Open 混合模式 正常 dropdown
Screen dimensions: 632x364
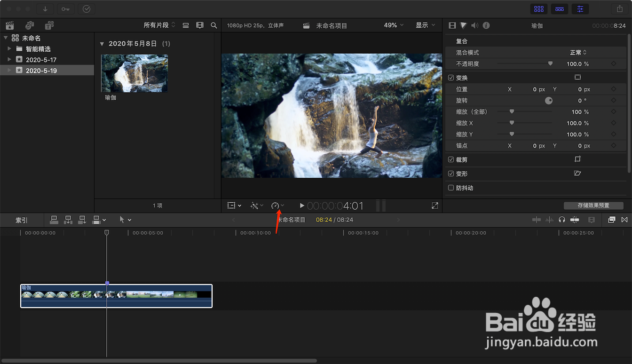[578, 53]
